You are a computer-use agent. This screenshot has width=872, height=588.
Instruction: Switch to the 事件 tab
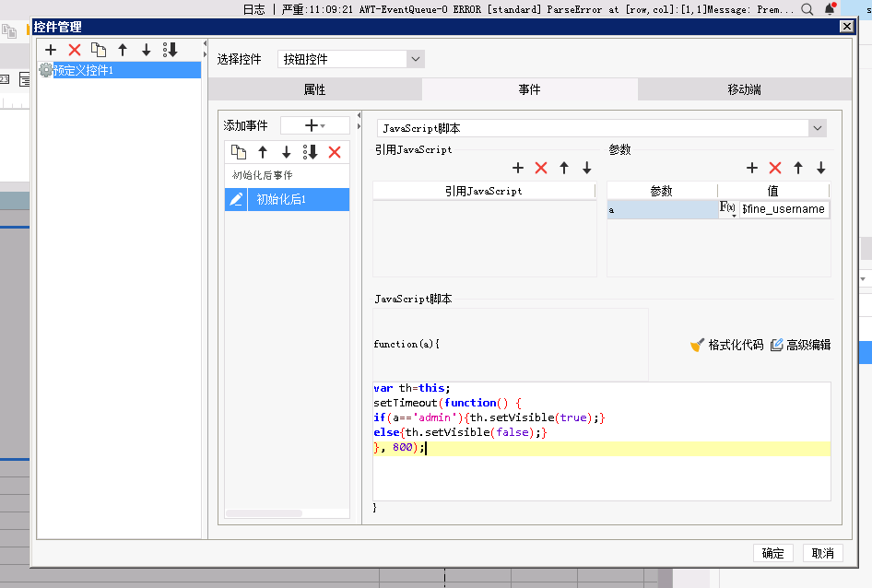click(529, 89)
